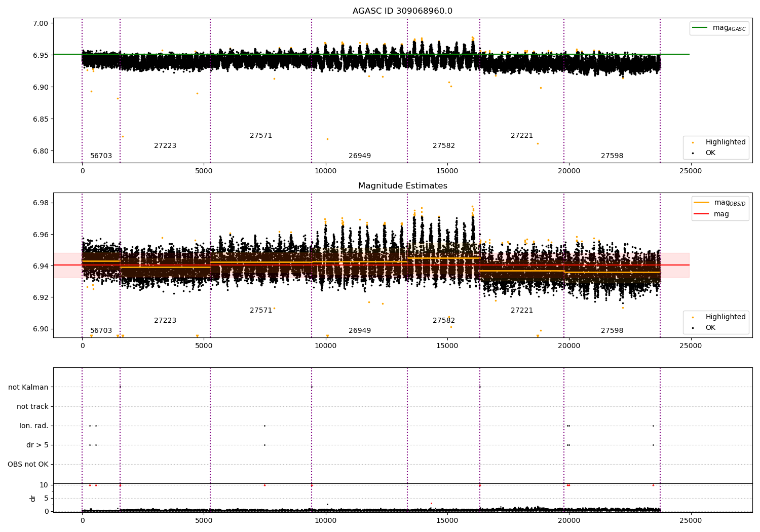Click 'OK' legend entry in middle plot
760x532 pixels.
[710, 327]
